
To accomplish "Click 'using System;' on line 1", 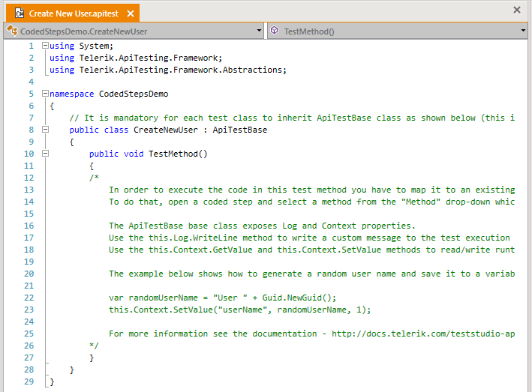I will click(x=82, y=46).
